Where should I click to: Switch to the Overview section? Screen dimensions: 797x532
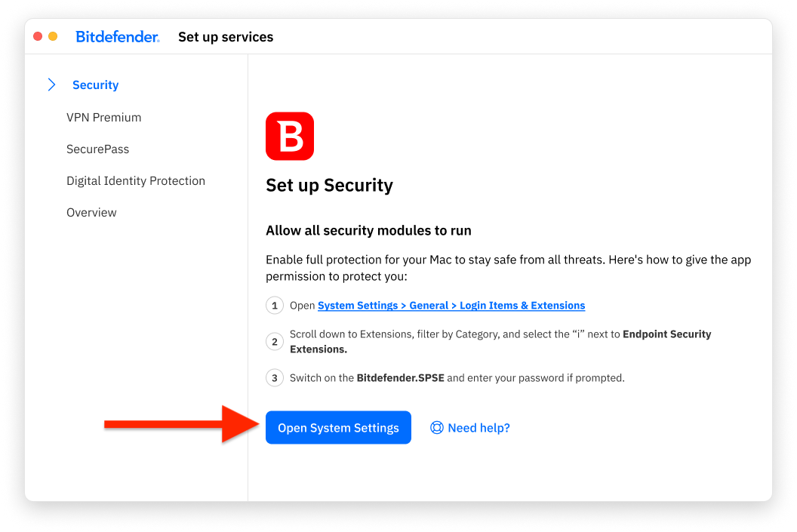click(91, 212)
